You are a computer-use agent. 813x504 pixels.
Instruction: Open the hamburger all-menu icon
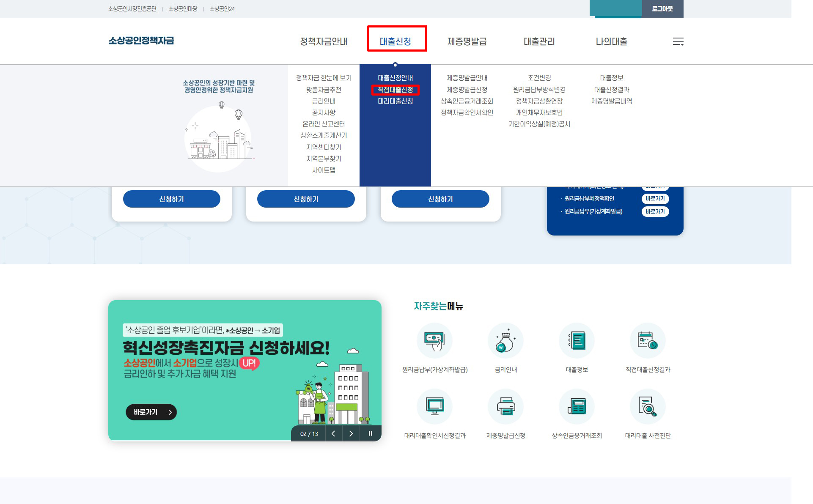pyautogui.click(x=678, y=41)
